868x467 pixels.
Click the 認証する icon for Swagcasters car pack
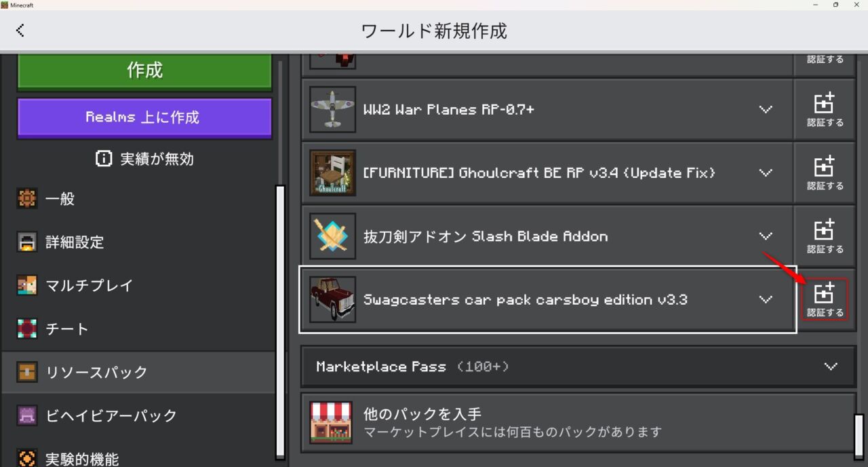tap(825, 299)
